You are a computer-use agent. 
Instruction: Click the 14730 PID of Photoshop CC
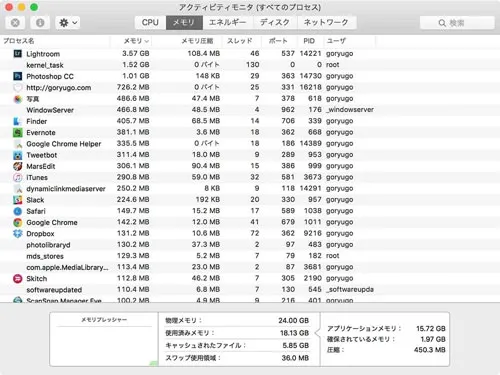tap(310, 76)
